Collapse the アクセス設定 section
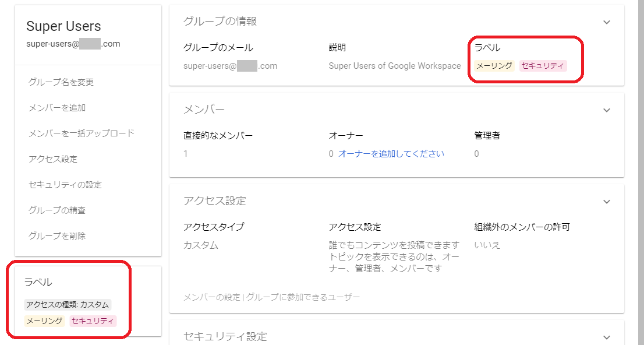The height and width of the screenshot is (345, 644). click(x=606, y=200)
